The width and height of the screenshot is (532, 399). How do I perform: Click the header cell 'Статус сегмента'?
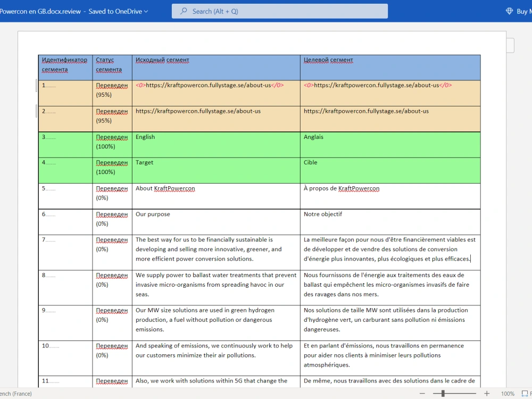tap(112, 68)
